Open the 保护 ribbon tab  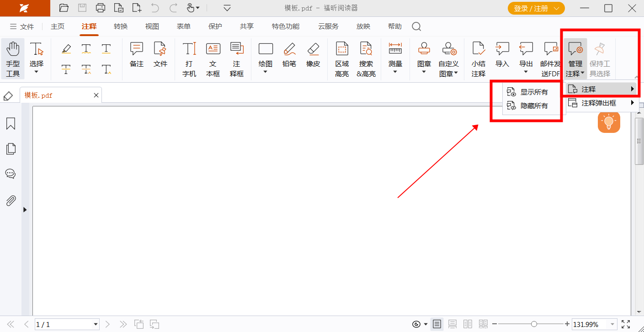[215, 26]
